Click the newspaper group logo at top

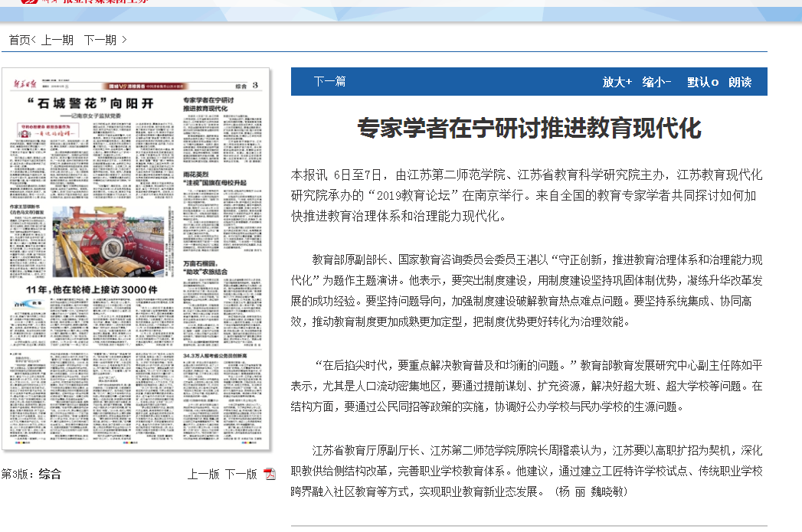click(86, 2)
